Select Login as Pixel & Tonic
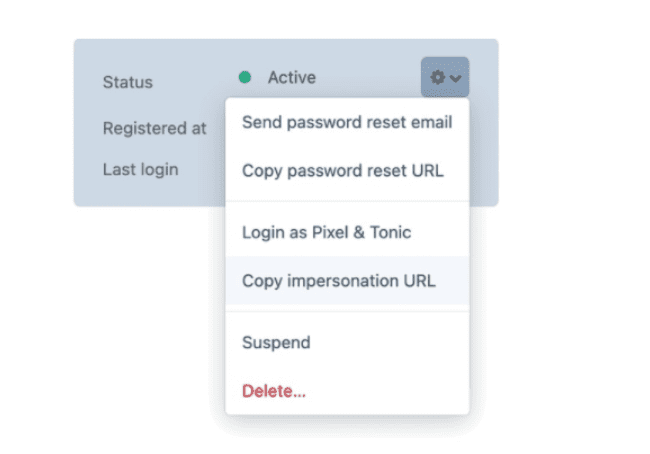 326,232
